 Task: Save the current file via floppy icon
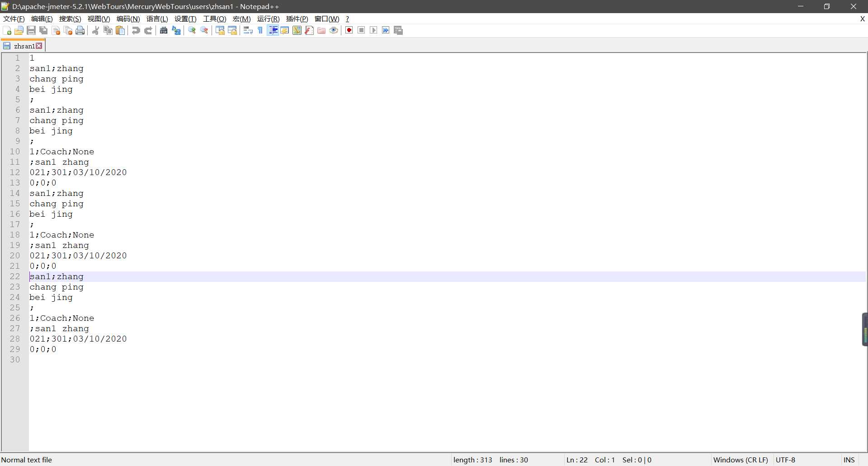(x=31, y=30)
